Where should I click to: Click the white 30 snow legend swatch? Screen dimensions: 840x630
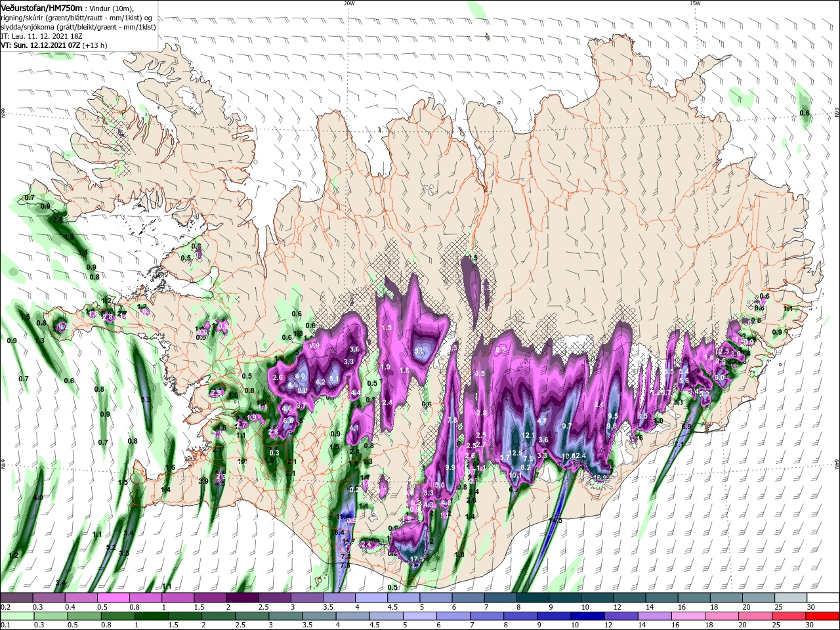[822, 598]
